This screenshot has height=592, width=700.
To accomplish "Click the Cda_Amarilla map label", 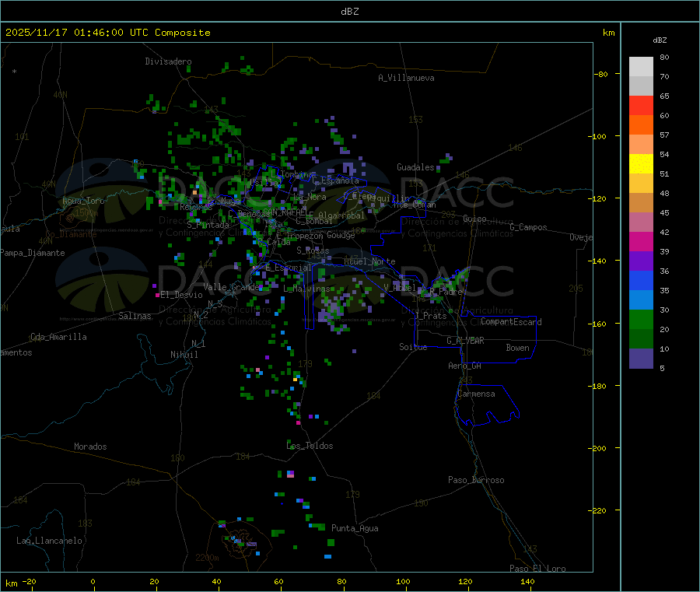I will coord(58,337).
